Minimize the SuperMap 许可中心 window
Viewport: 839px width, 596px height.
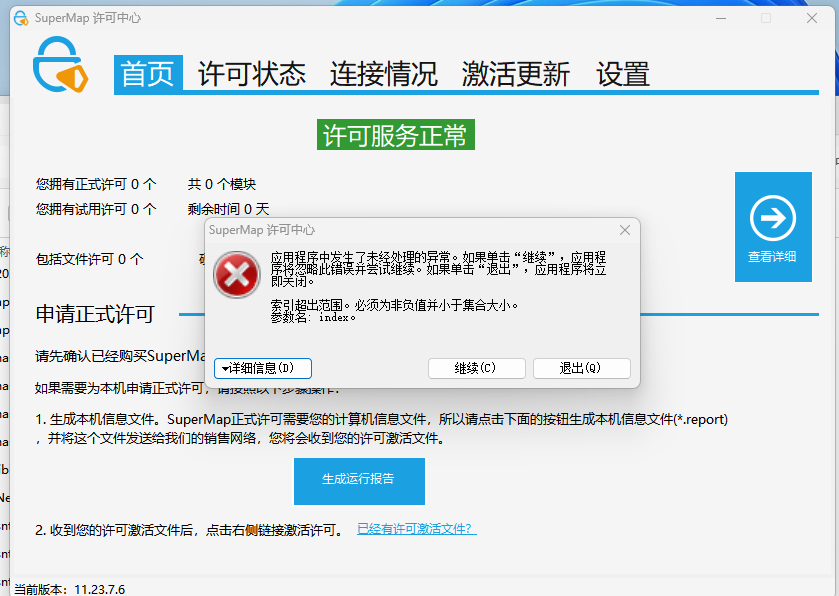click(x=721, y=18)
